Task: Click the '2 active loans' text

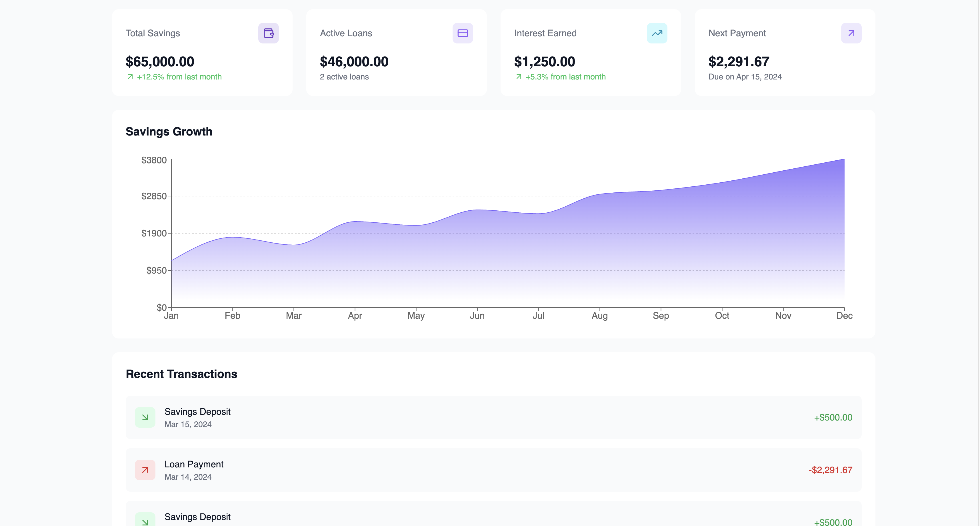Action: tap(344, 77)
